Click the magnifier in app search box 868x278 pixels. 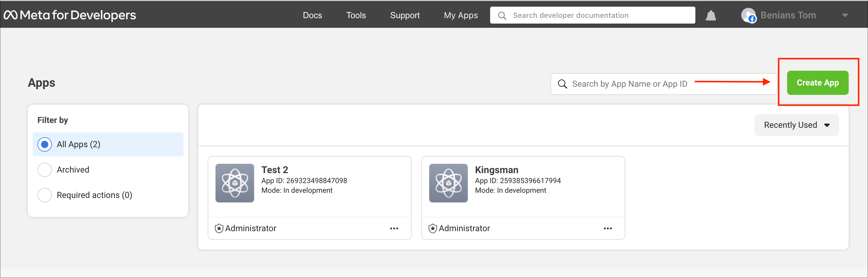[x=562, y=84]
